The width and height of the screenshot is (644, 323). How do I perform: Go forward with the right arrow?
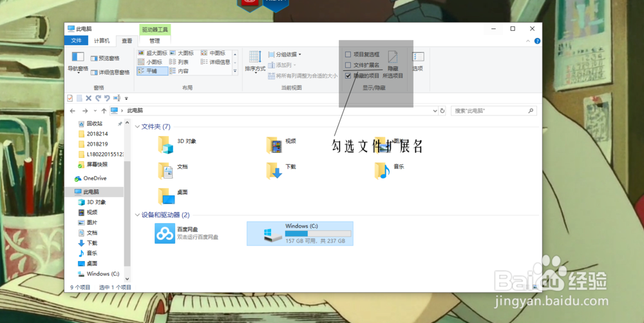coord(85,111)
